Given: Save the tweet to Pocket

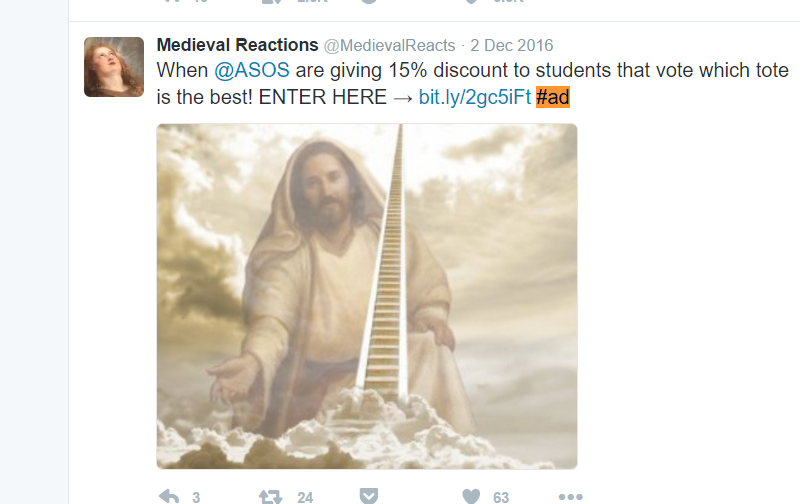Looking at the screenshot, I should pos(368,496).
